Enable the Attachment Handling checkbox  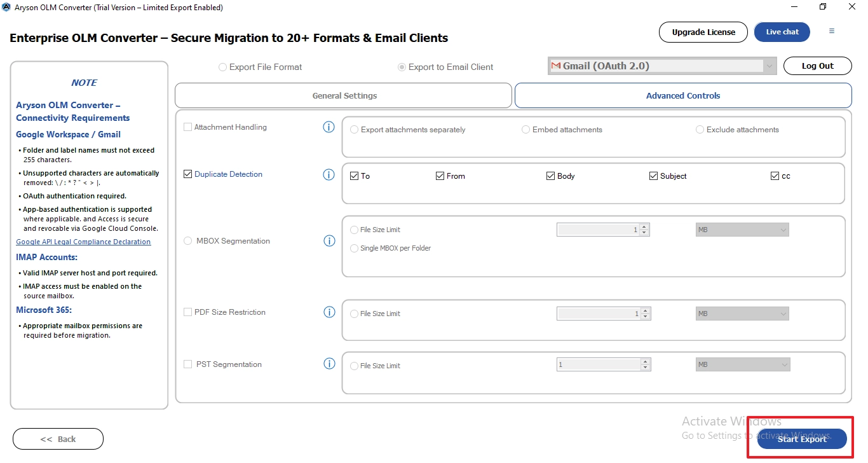coord(187,127)
